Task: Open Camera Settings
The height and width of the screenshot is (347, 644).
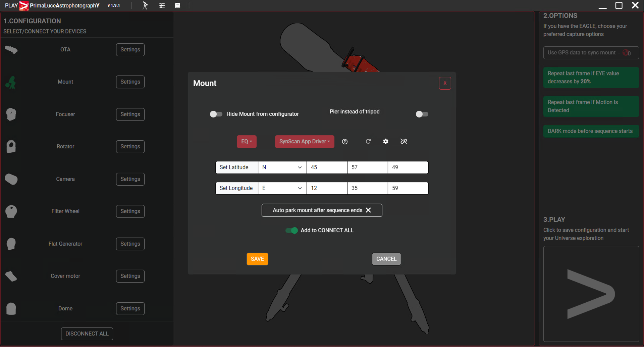Action: pyautogui.click(x=130, y=179)
